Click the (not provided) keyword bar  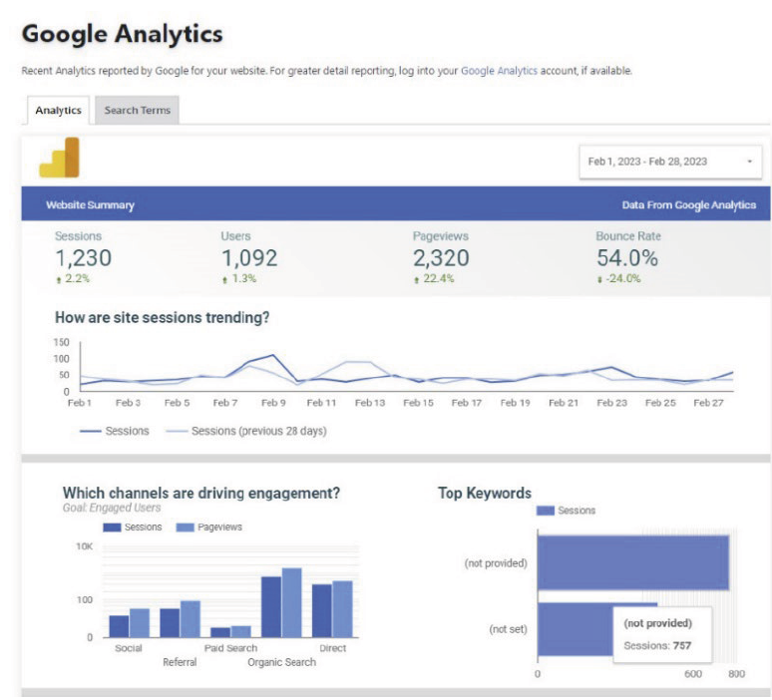pos(632,563)
